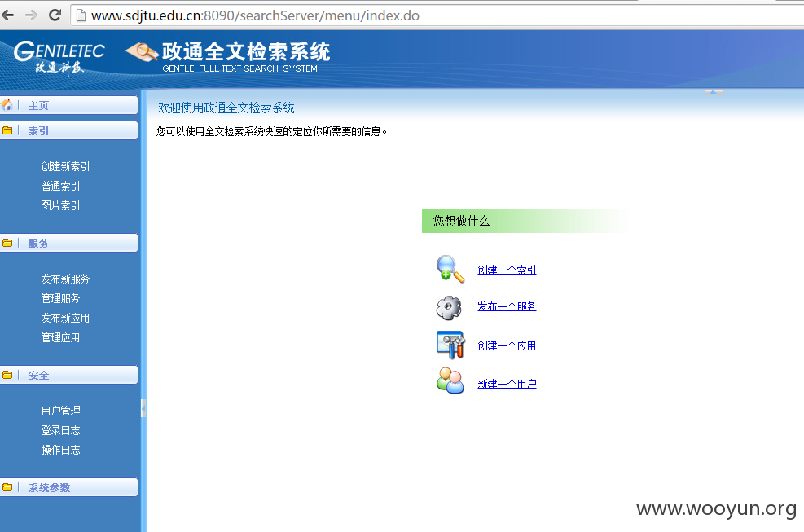The image size is (804, 532).
Task: Open 用户管理 in the sidebar
Action: [x=60, y=411]
